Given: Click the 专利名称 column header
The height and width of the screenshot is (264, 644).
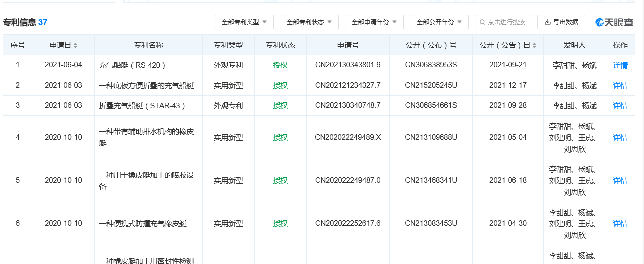Looking at the screenshot, I should point(148,45).
